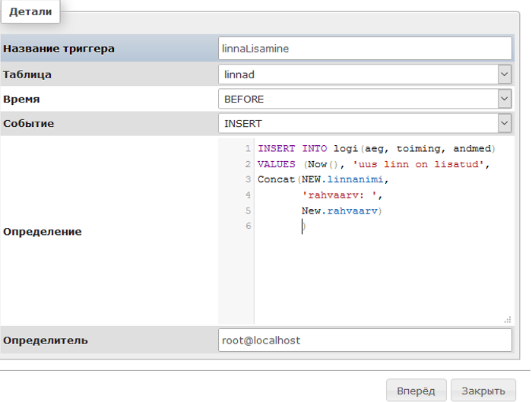This screenshot has width=532, height=402.
Task: Select the Детали tab label
Action: [x=30, y=11]
